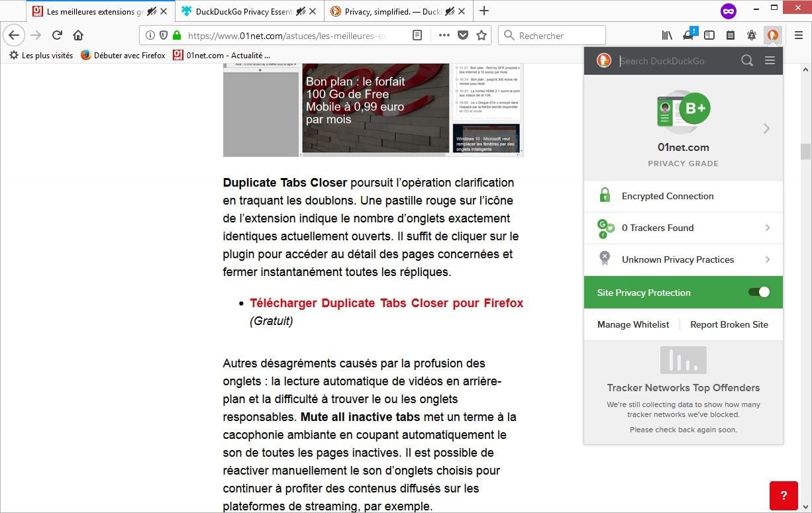Open Les plus visités bookmark
This screenshot has height=513, width=812.
point(40,55)
